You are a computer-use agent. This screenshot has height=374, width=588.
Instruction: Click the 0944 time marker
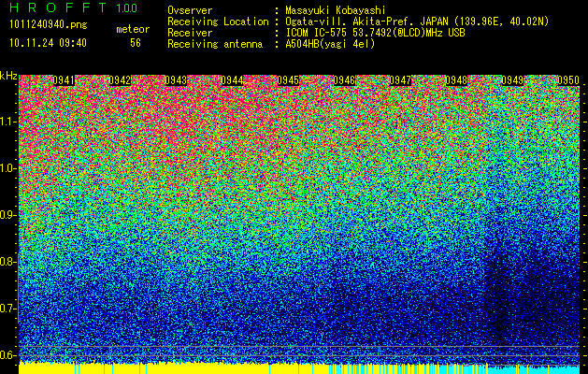pos(232,80)
